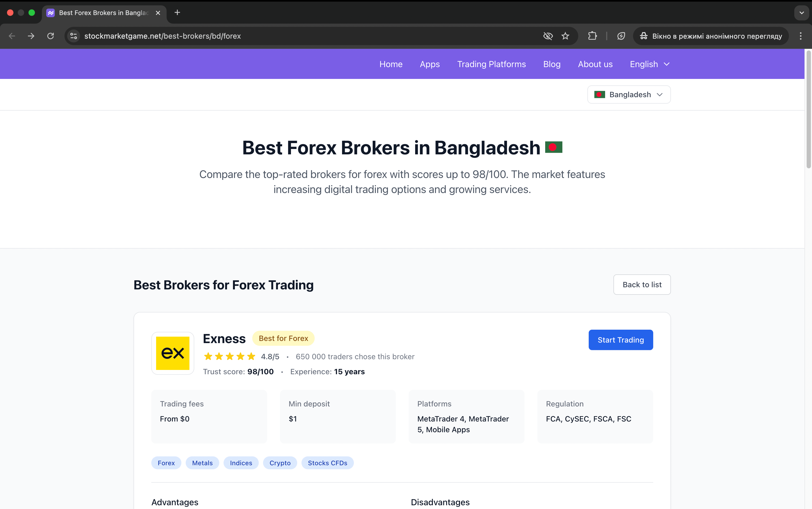Expand the English language dropdown
Screen dimensions: 812x509
pyautogui.click(x=650, y=64)
